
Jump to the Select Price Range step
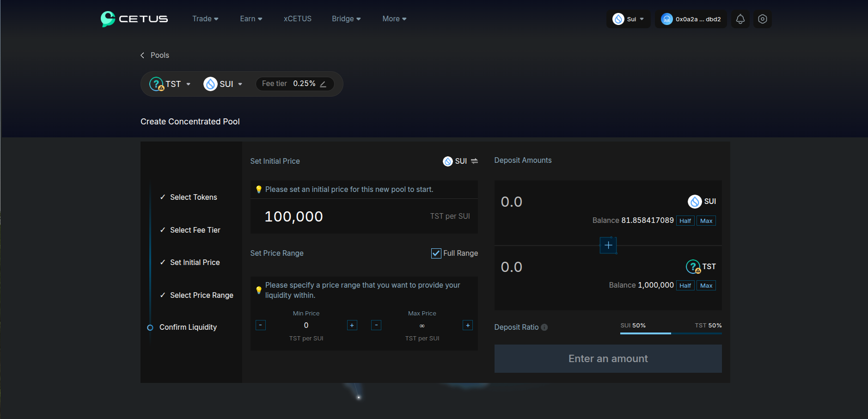pyautogui.click(x=202, y=296)
